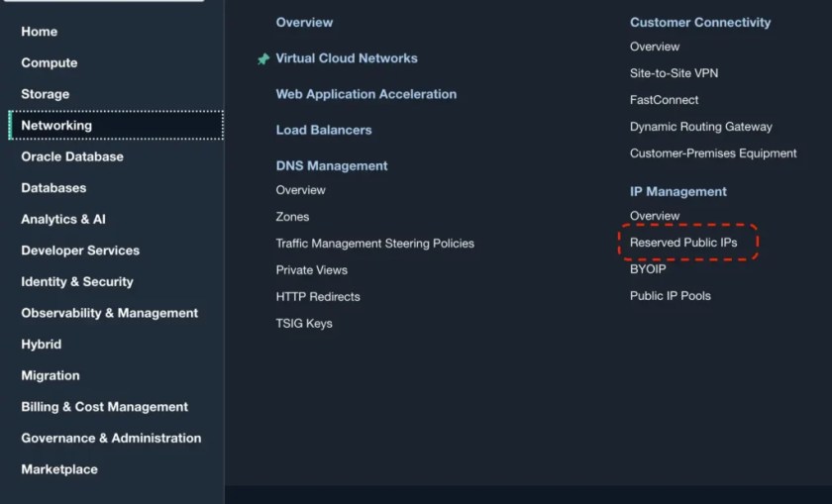The height and width of the screenshot is (504, 832).
Task: Open Overview under Customer Connectivity
Action: pos(655,47)
